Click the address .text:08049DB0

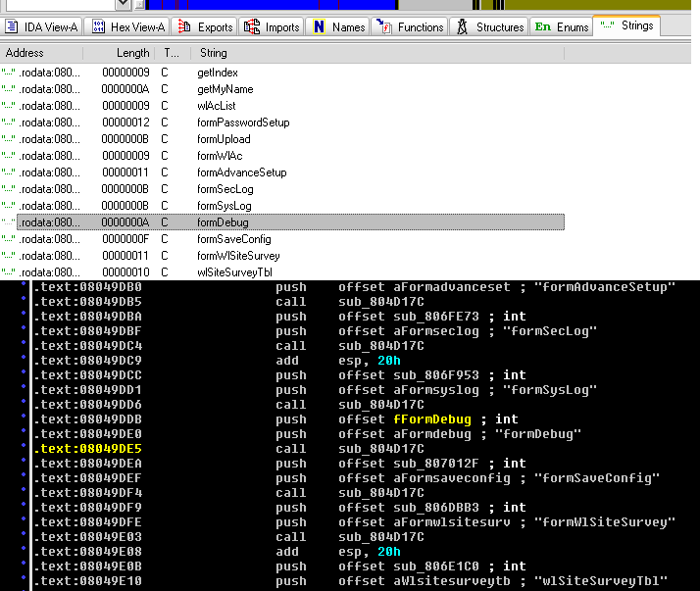pyautogui.click(x=88, y=287)
